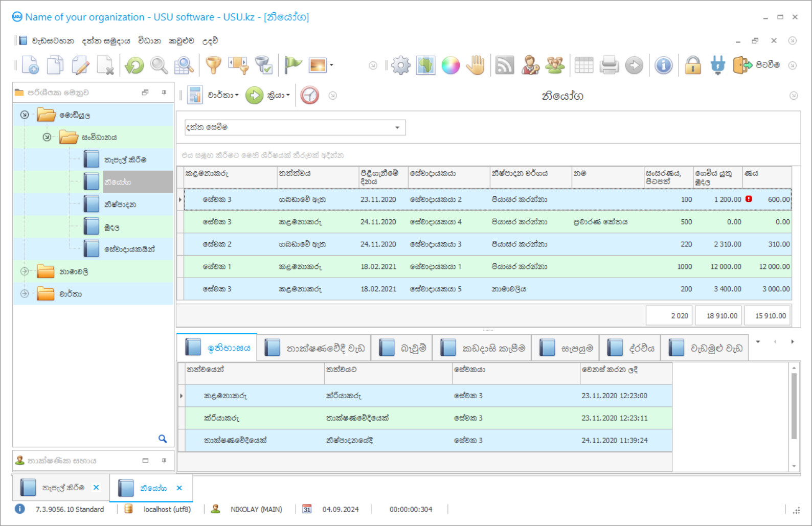This screenshot has height=526, width=812.
Task: Collapse the 'මොඩියුල' tree folder
Action: [x=25, y=115]
